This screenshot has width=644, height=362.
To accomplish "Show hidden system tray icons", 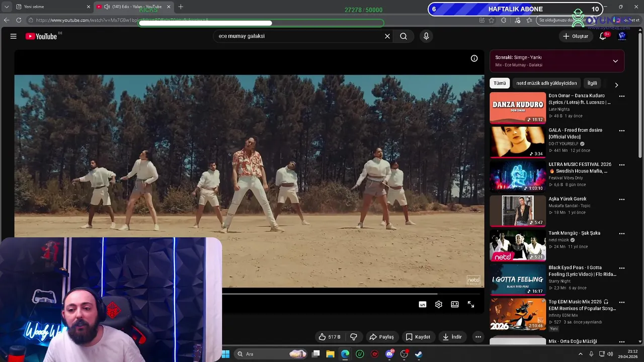I will 580,354.
